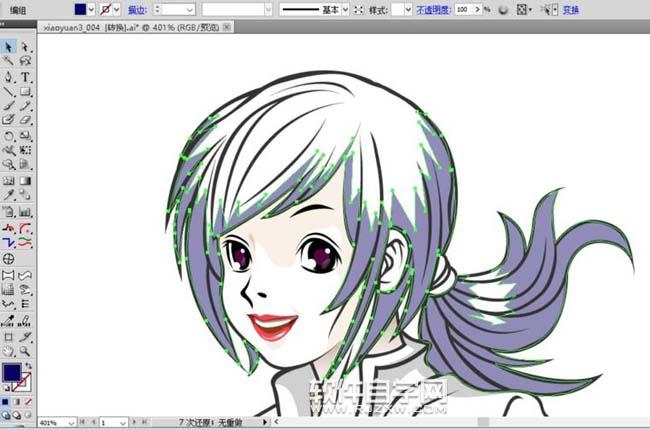The image size is (650, 430).
Task: Click horizontal scrollbar thumb at bottom
Action: point(483,422)
